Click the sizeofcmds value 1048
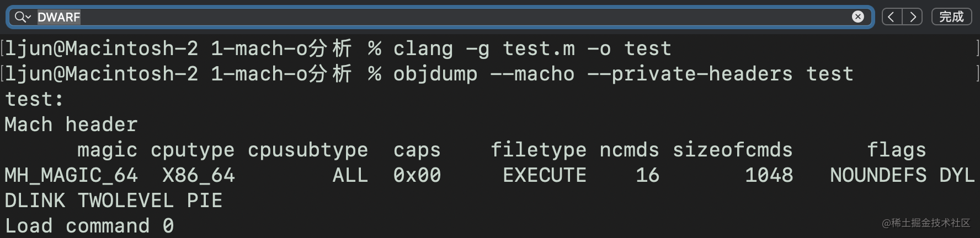The width and height of the screenshot is (980, 238). (769, 175)
